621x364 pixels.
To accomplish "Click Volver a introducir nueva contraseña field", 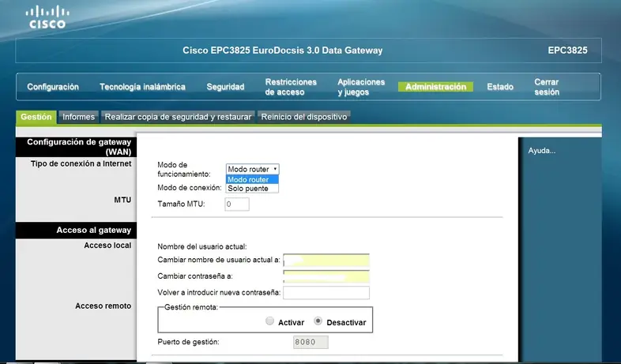I will 326,293.
